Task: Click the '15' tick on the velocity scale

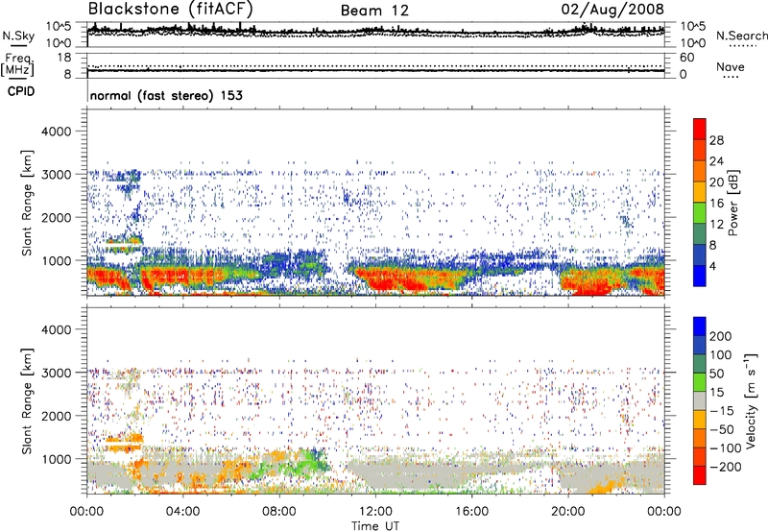Action: (716, 392)
